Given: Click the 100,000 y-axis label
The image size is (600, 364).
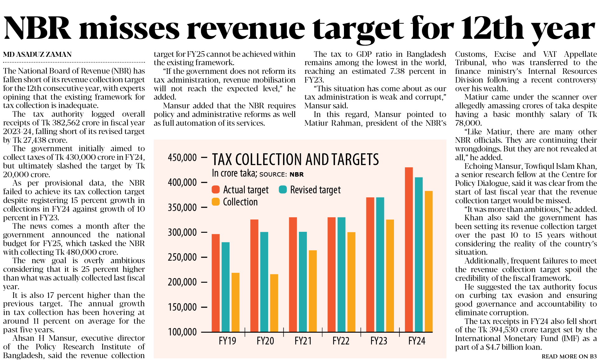Looking at the screenshot, I should click(182, 332).
